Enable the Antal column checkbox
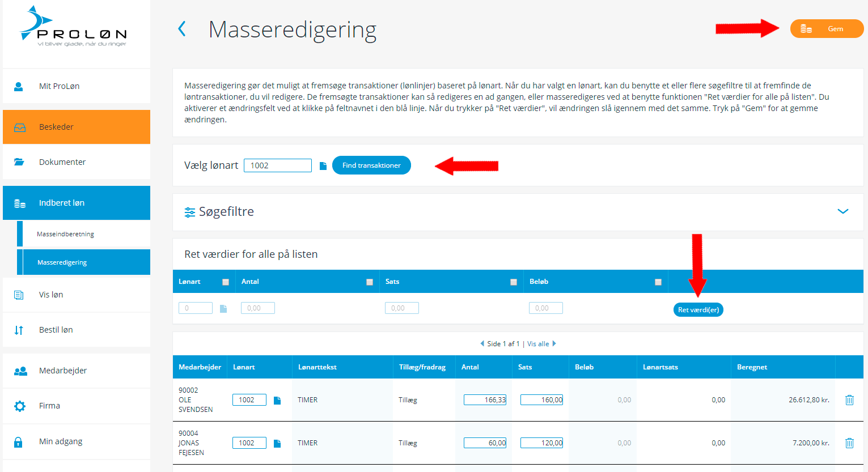 click(x=370, y=282)
